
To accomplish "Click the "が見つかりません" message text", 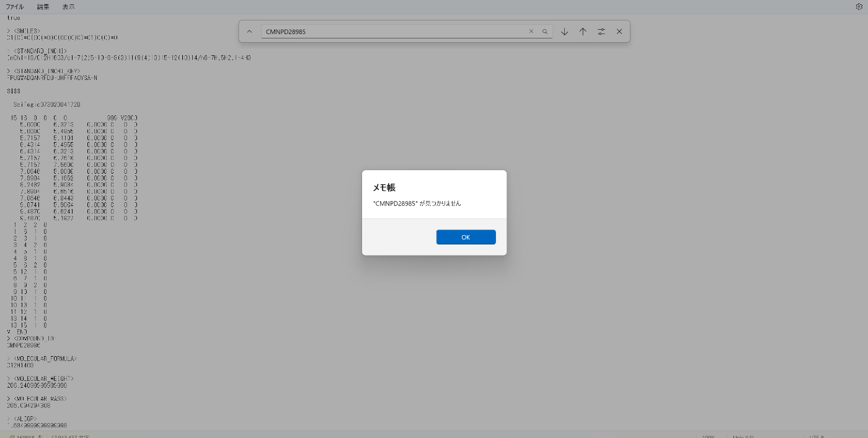I will (x=440, y=203).
